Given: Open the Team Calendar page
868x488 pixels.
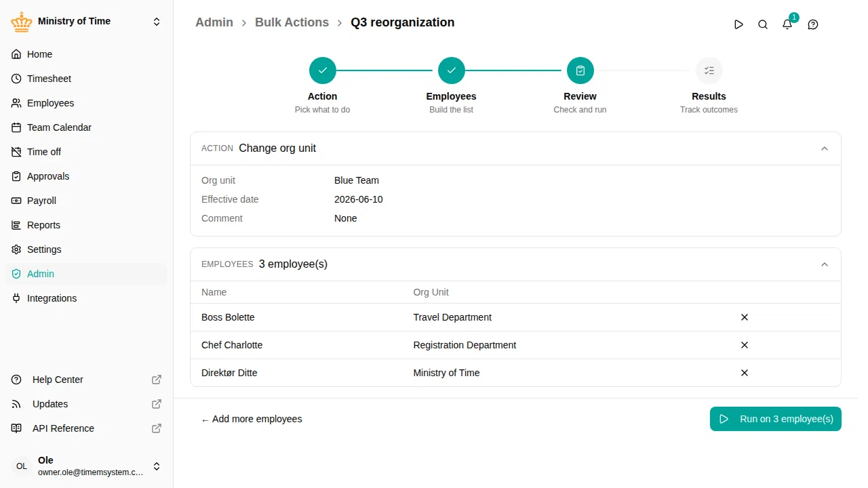Looking at the screenshot, I should pos(86,127).
